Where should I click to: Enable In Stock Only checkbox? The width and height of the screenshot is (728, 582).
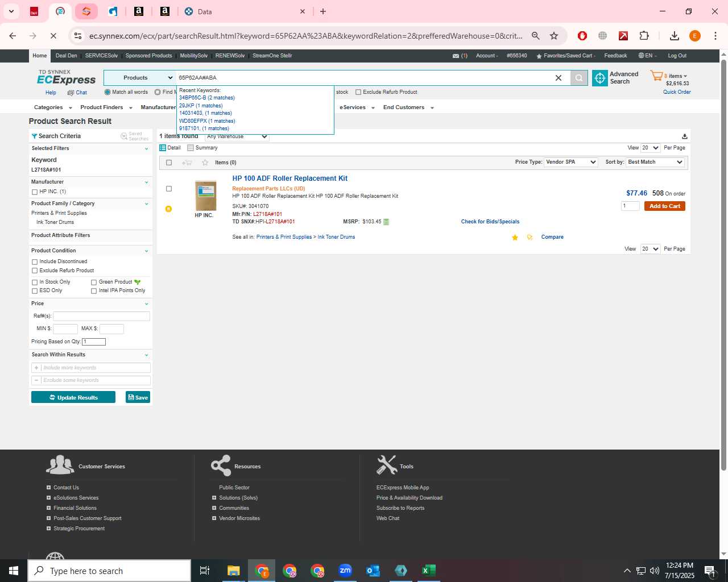click(x=35, y=282)
